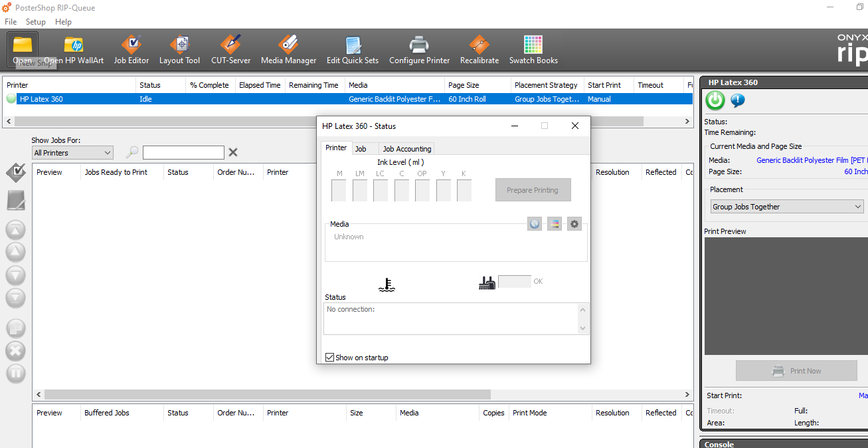Open the Help menu

(x=63, y=22)
